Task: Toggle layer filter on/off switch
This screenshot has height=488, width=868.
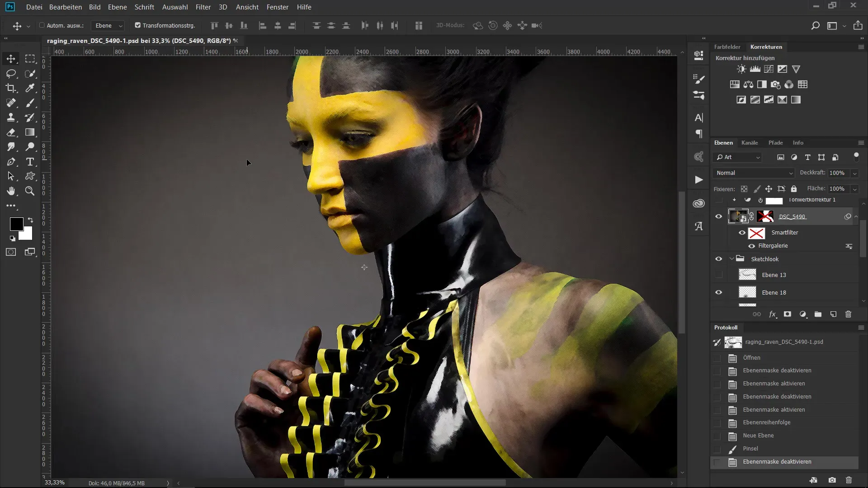Action: (x=856, y=157)
